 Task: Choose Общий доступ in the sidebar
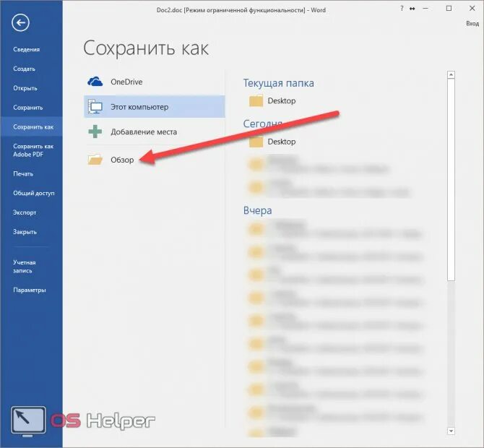[x=34, y=193]
